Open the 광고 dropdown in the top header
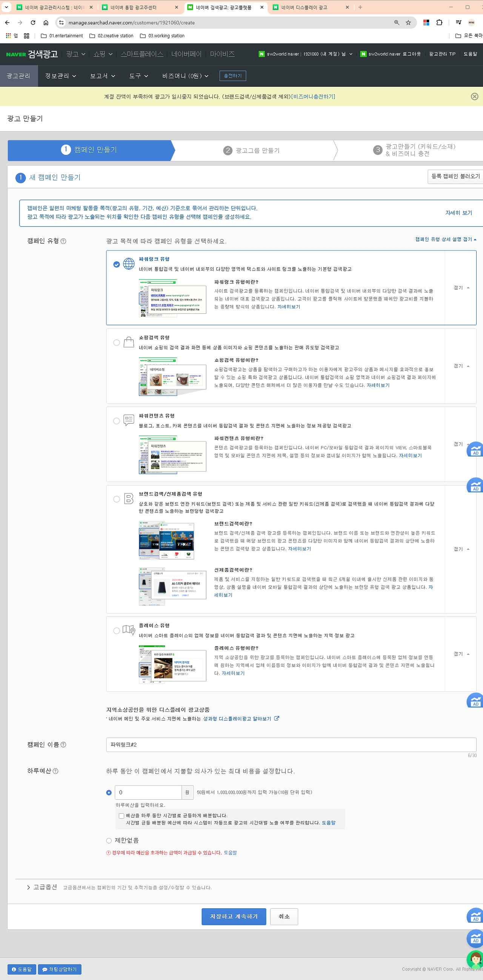 click(75, 54)
